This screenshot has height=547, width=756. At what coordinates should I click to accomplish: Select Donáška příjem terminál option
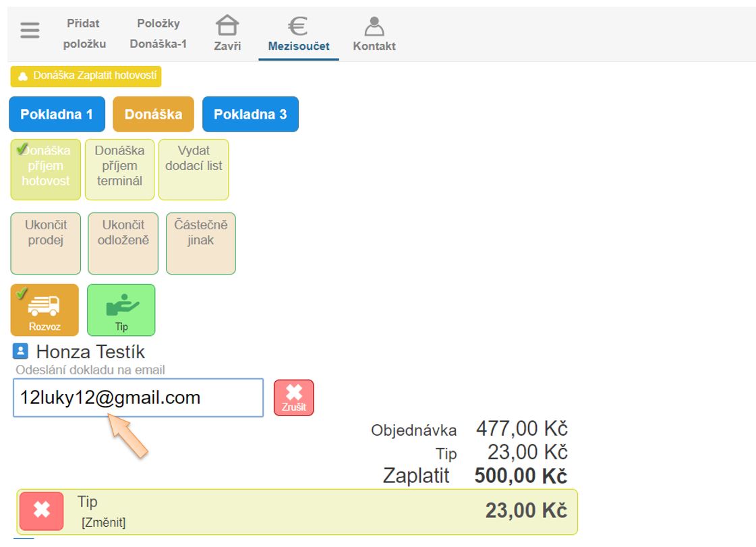(119, 169)
